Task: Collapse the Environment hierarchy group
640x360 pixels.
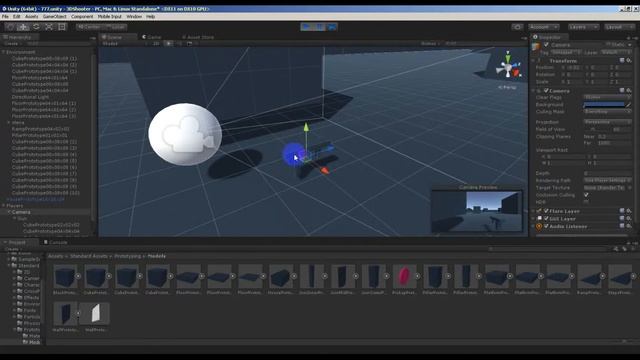Action: [x=4, y=52]
